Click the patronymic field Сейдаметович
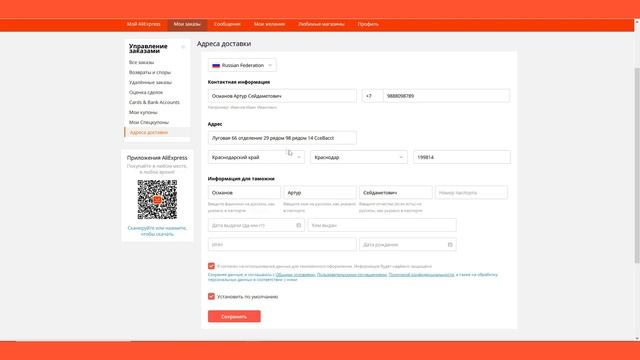The image size is (640, 360). (x=396, y=193)
